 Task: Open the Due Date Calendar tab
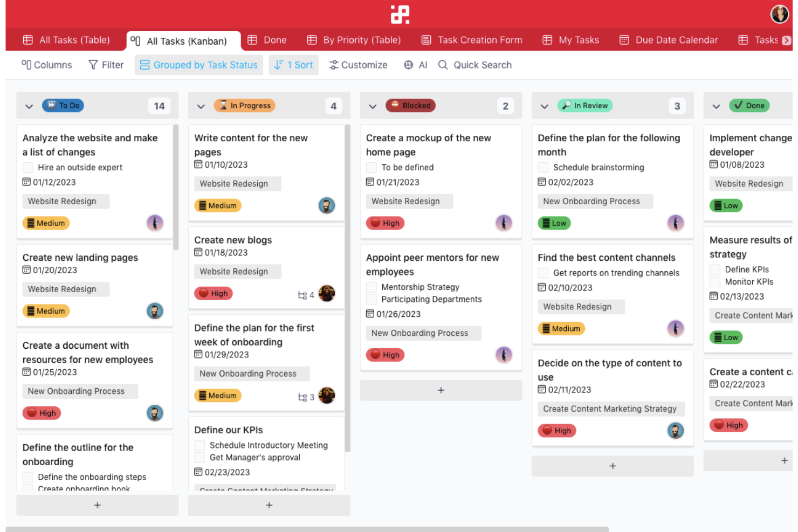(x=669, y=40)
